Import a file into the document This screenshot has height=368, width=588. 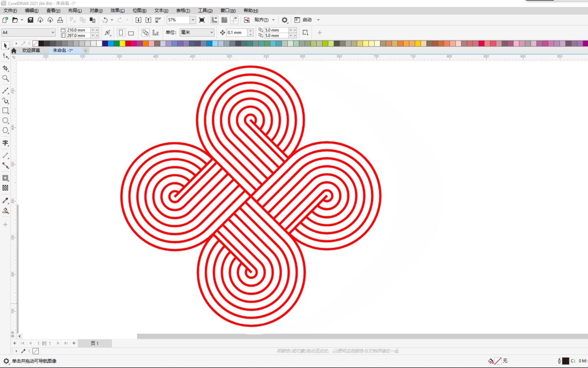click(x=138, y=20)
